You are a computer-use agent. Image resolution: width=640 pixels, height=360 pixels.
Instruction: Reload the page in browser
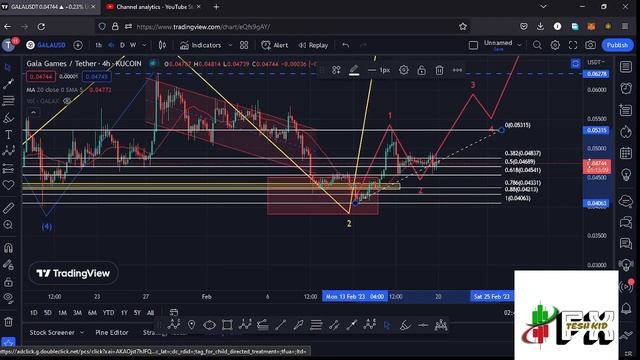click(x=41, y=27)
